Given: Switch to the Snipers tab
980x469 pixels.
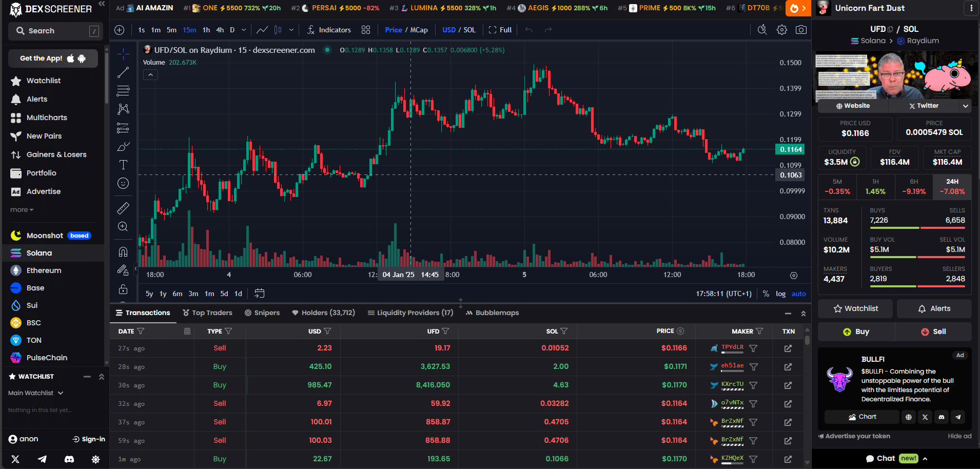Looking at the screenshot, I should point(262,312).
